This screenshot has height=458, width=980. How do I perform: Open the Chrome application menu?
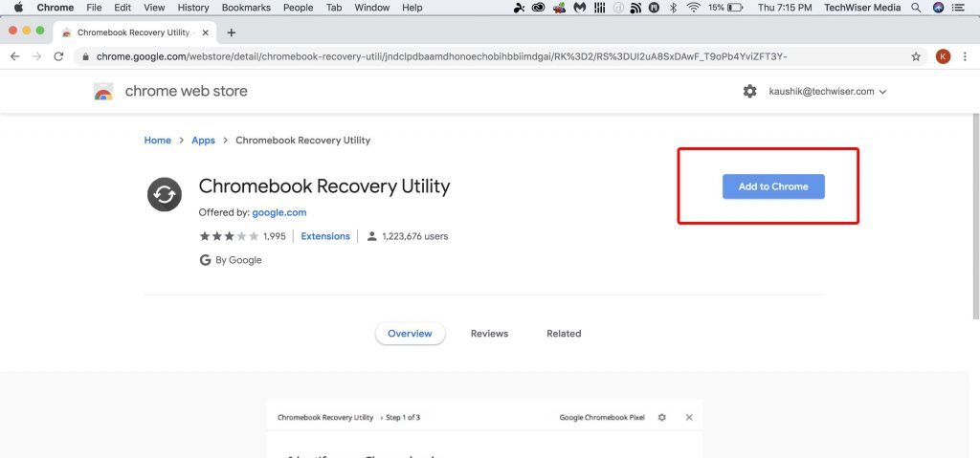55,8
